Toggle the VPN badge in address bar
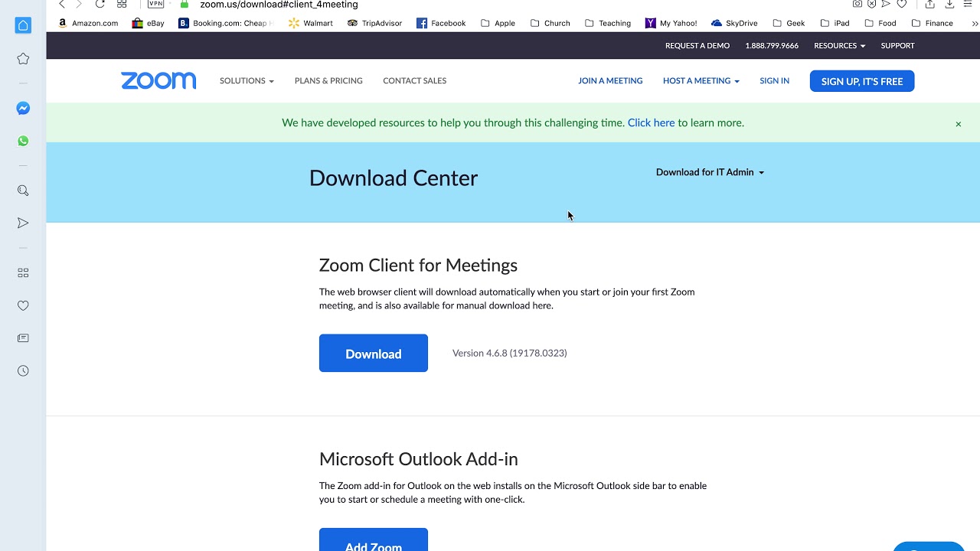This screenshot has height=551, width=980. click(156, 4)
